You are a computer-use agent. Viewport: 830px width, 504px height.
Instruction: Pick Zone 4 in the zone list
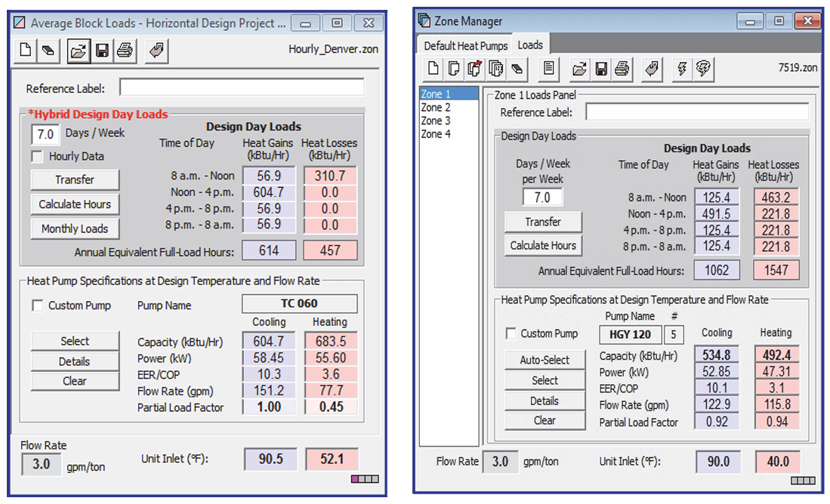coord(449,134)
